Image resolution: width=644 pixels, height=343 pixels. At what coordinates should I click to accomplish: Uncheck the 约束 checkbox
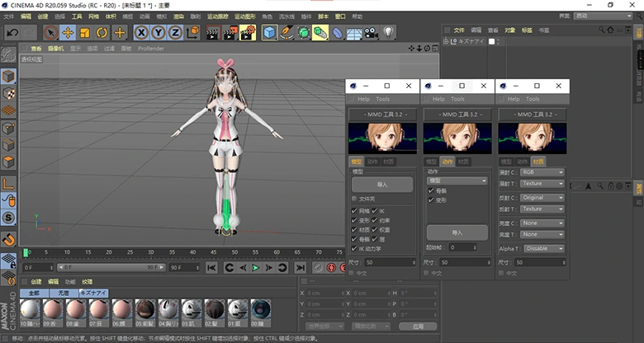click(375, 220)
